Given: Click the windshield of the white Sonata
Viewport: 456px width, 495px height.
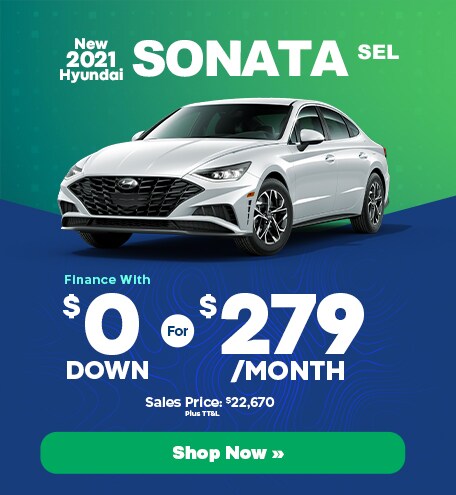Looking at the screenshot, I should (220, 122).
